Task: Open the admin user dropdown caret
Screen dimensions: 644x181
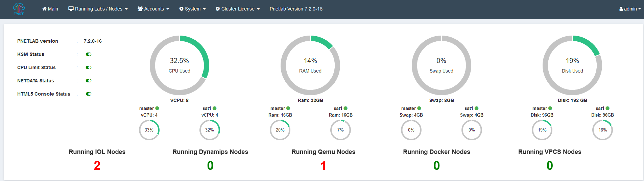Action: 640,9
